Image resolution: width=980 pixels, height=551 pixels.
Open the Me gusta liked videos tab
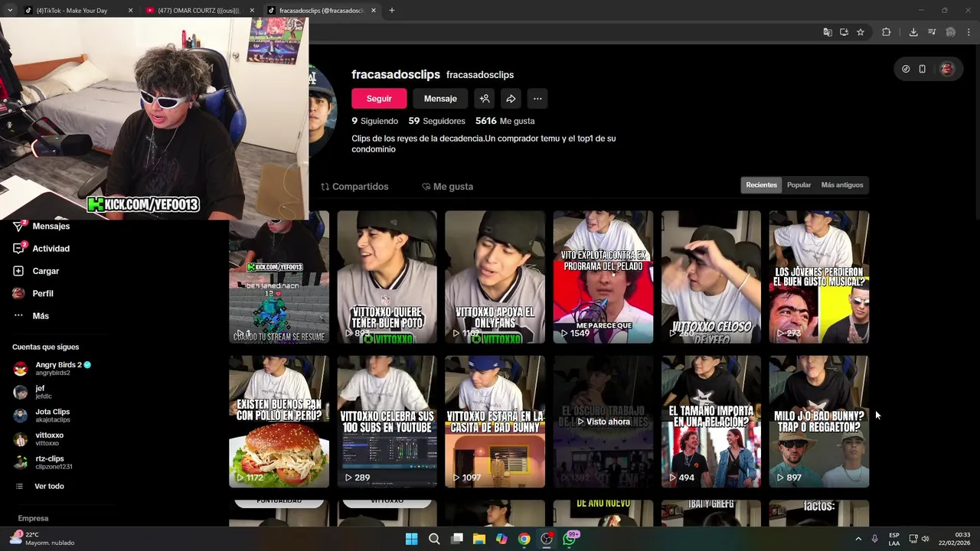pos(448,187)
